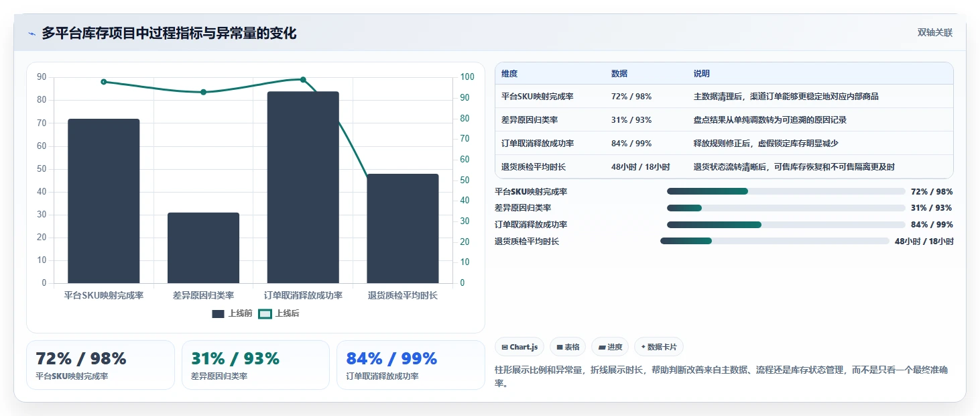The width and height of the screenshot is (980, 416).
Task: Click line point above 差异原因归类率 bar
Action: tap(203, 92)
